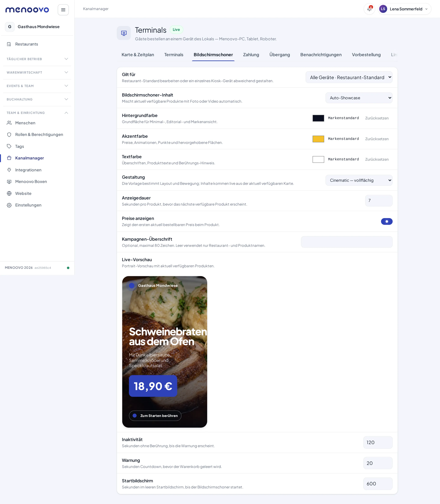Switch to the Zahlung tab
The height and width of the screenshot is (504, 440).
[251, 55]
